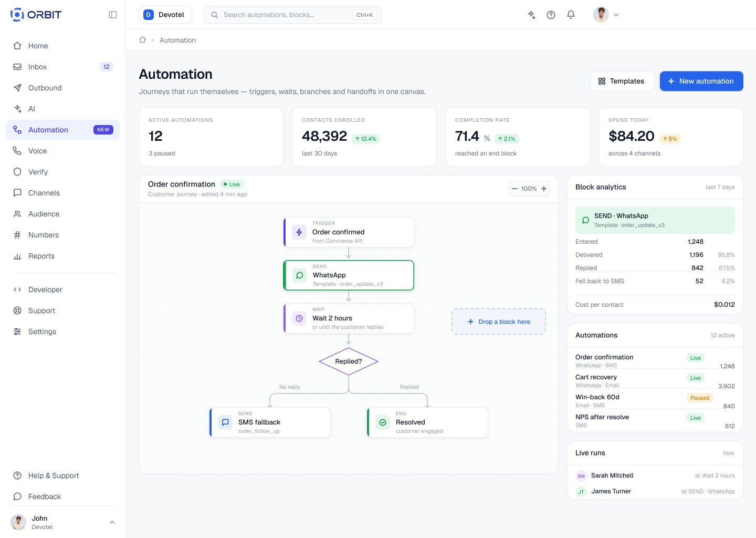Screen dimensions: 756x538
Task: Select the Wait 2 hours clock block
Action: coord(349,318)
